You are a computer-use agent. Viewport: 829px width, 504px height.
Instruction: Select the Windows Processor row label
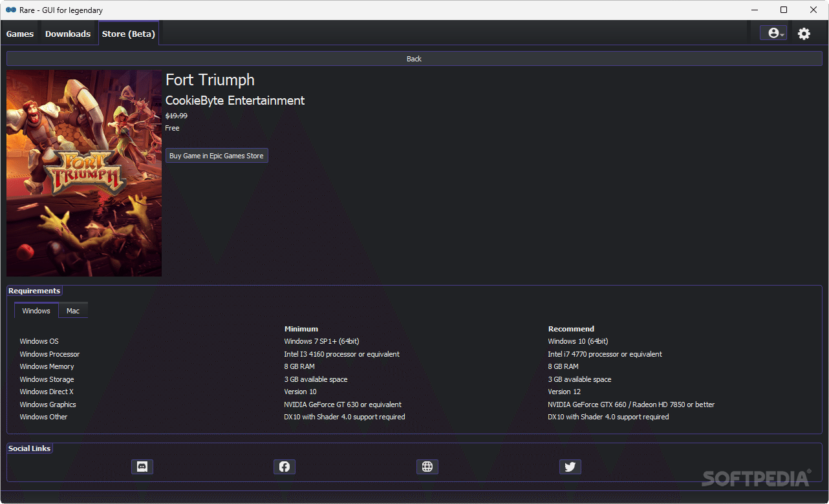tap(50, 354)
